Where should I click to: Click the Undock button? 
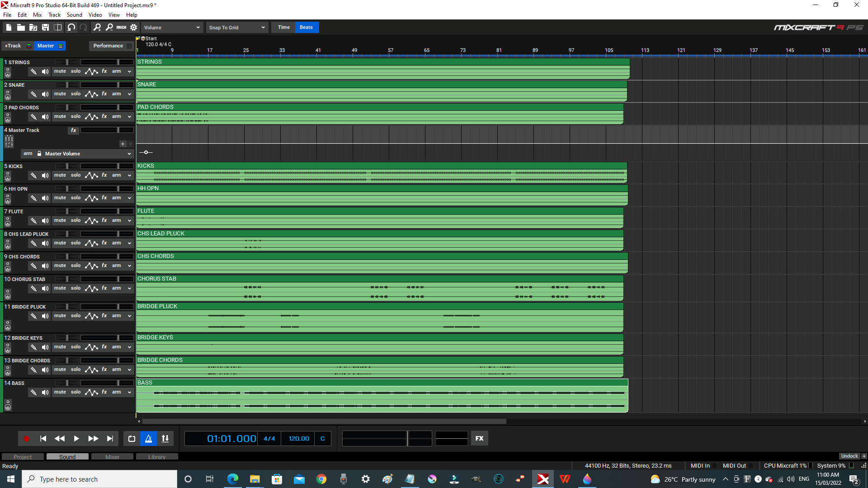pyautogui.click(x=849, y=456)
